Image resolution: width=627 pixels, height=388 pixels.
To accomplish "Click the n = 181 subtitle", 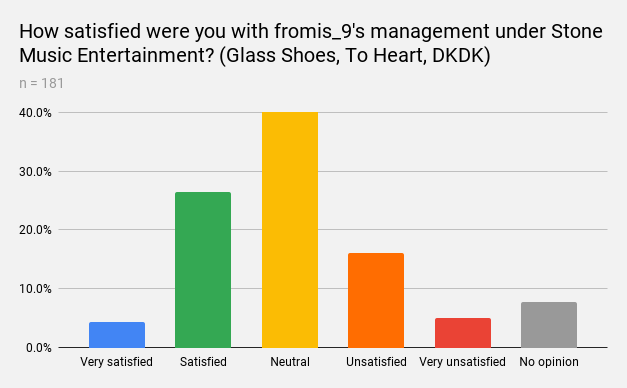I will (42, 83).
